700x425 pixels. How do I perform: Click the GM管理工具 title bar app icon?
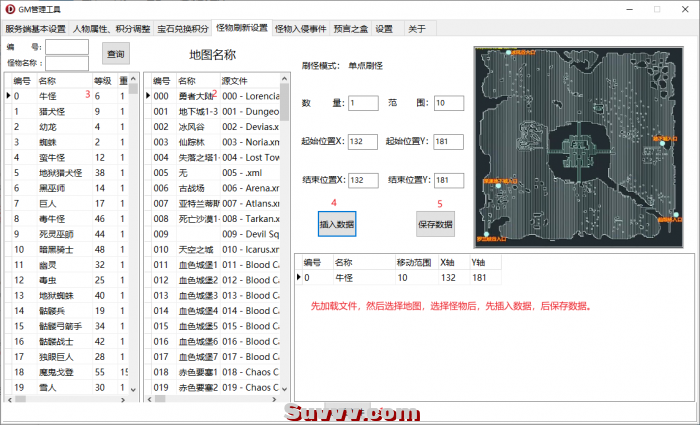click(10, 9)
